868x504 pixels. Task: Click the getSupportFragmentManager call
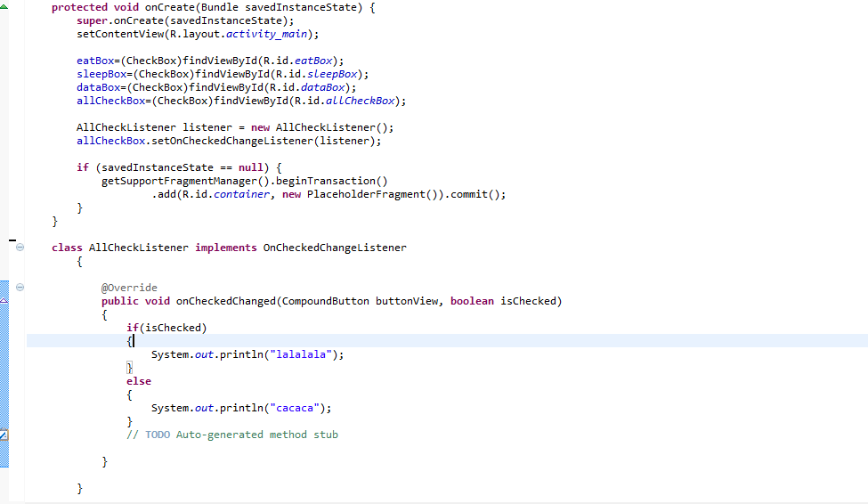click(179, 181)
